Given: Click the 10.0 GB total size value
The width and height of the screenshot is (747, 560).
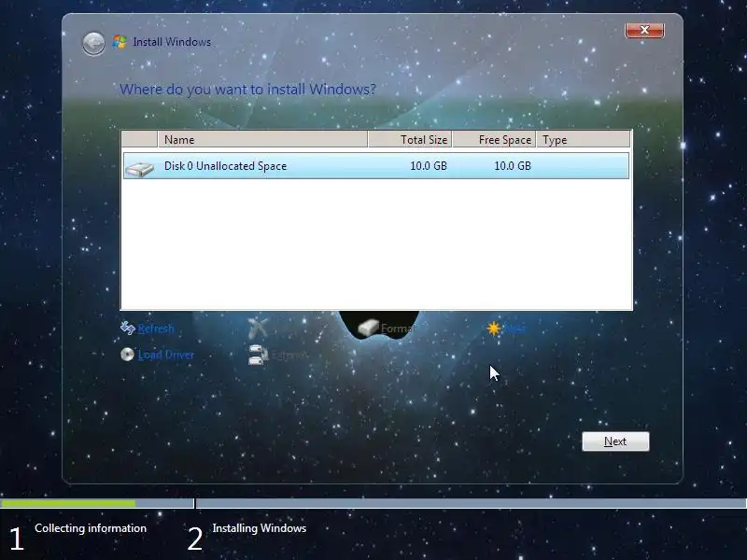Looking at the screenshot, I should pyautogui.click(x=429, y=166).
